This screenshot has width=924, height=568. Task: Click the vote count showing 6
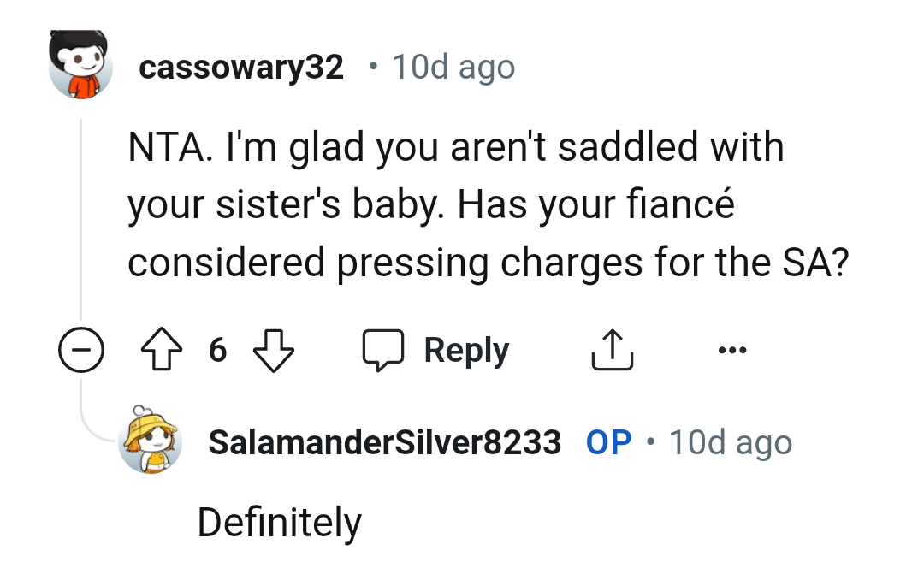point(218,349)
